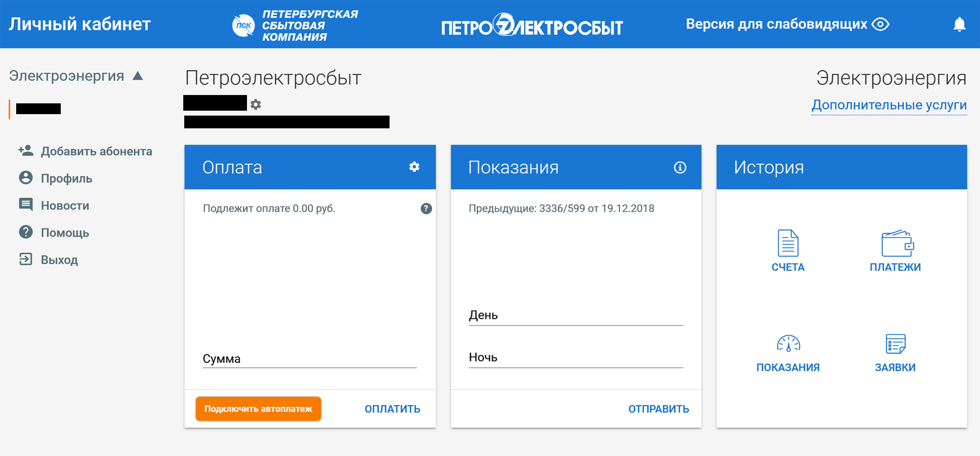Click the add subscriber person icon
The height and width of the screenshot is (456, 980).
coord(26,151)
